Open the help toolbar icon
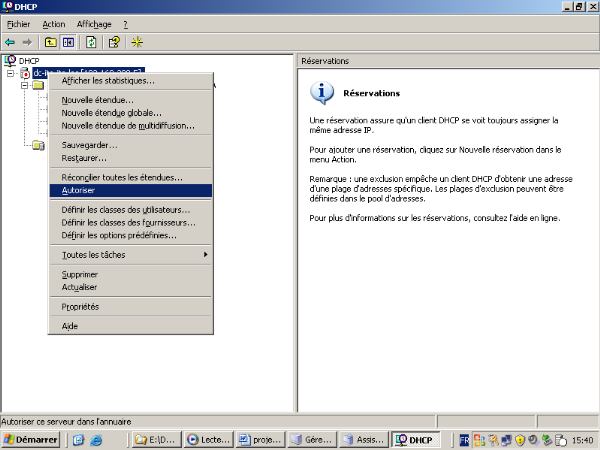The width and height of the screenshot is (600, 450). tap(114, 42)
